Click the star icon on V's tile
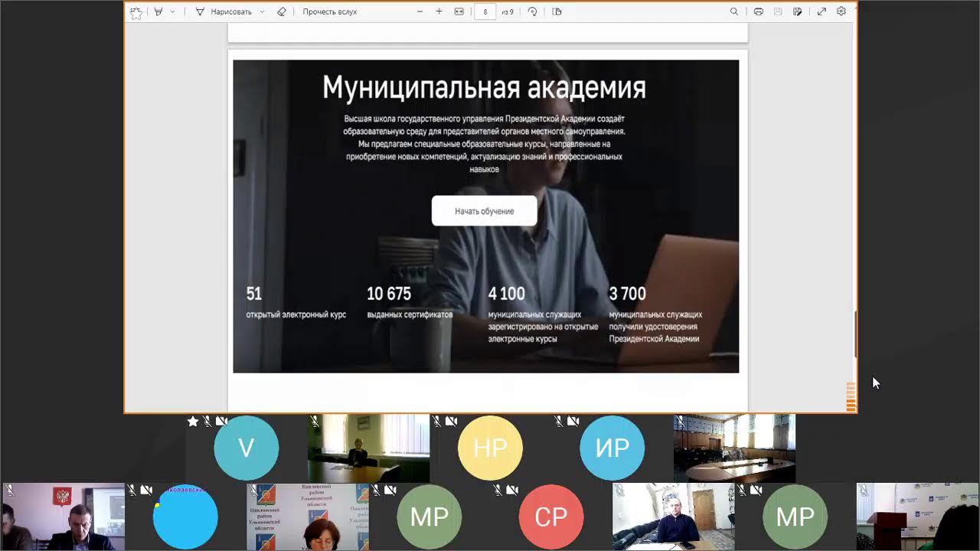Viewport: 980px width, 551px height. pos(193,421)
